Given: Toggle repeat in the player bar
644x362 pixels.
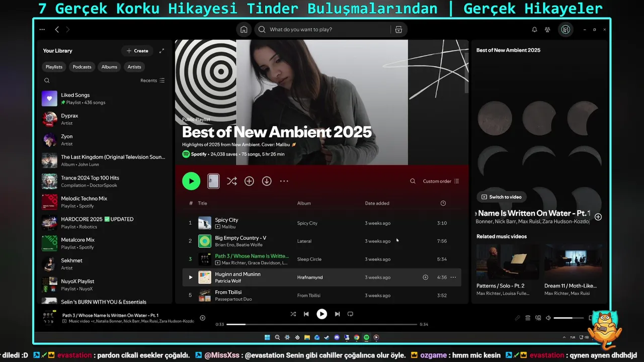Looking at the screenshot, I should tap(350, 314).
